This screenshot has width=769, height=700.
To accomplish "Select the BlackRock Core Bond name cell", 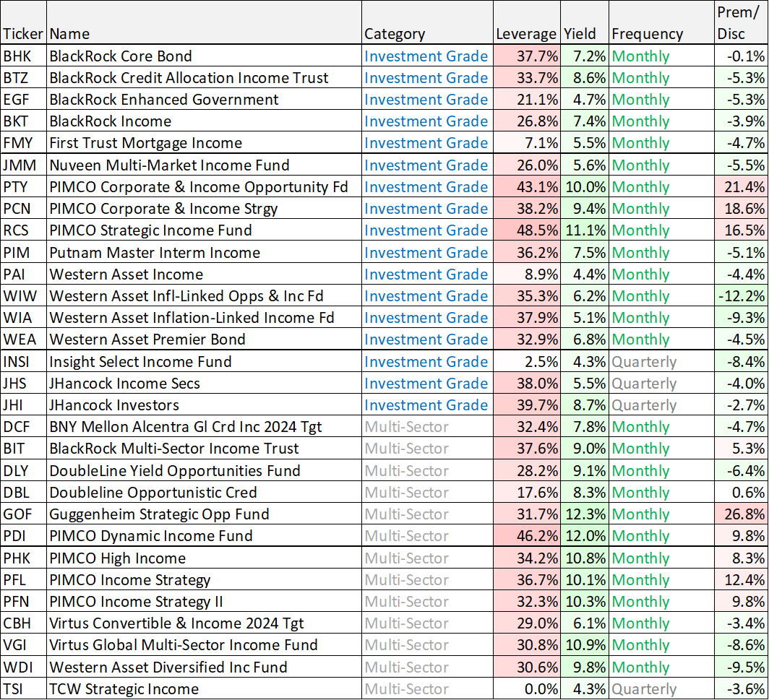I will (204, 56).
